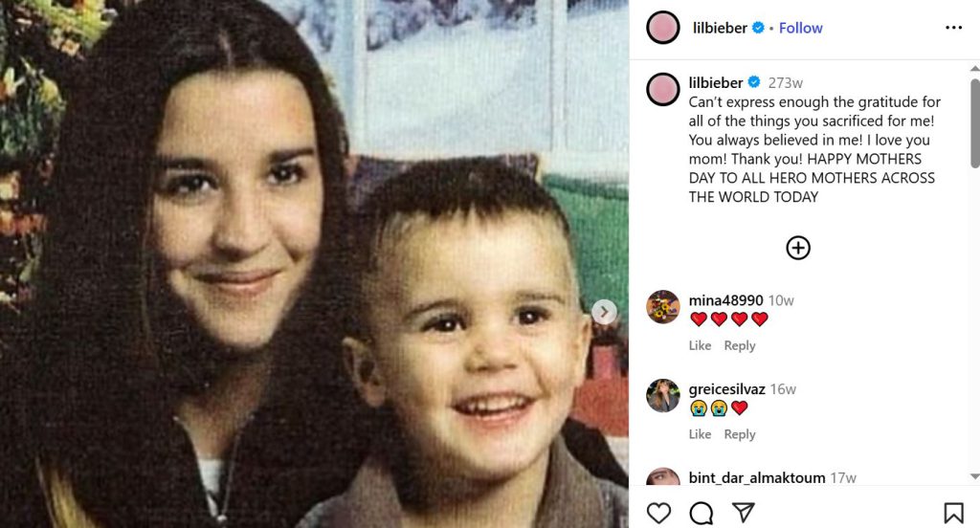980x528 pixels.
Task: Reply to greicesilvaz's comment
Action: point(740,434)
